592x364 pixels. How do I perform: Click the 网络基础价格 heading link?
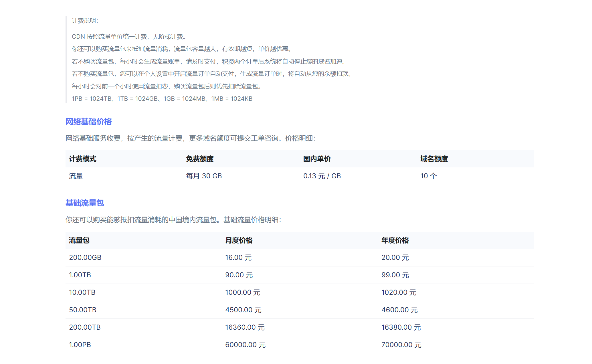tap(88, 122)
